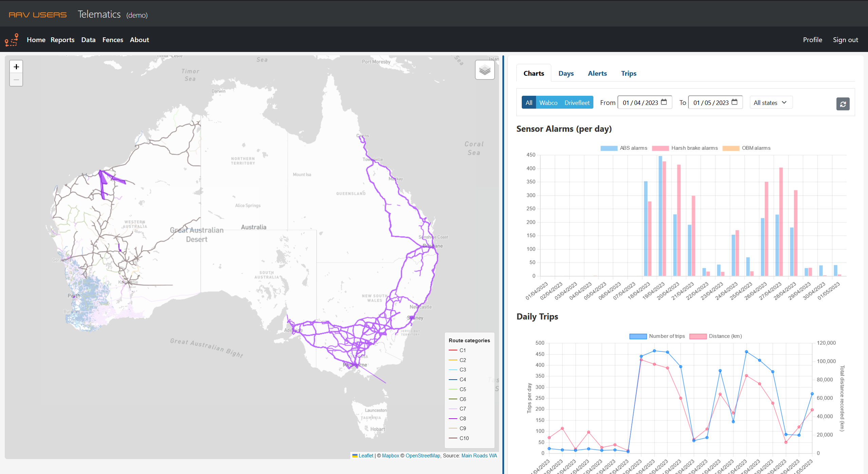
Task: Zoom out on the map
Action: (16, 80)
